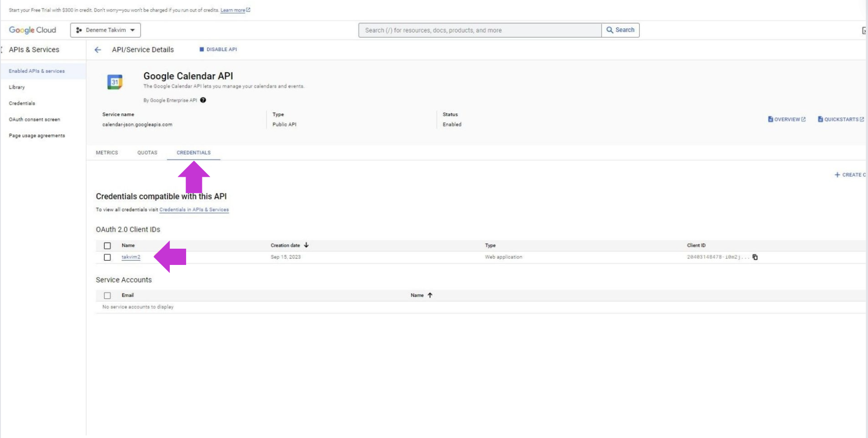Click the APIs & Services heading

[x=34, y=50]
